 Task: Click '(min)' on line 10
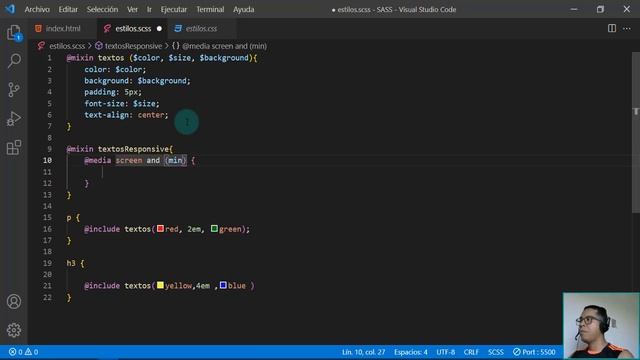tap(176, 160)
